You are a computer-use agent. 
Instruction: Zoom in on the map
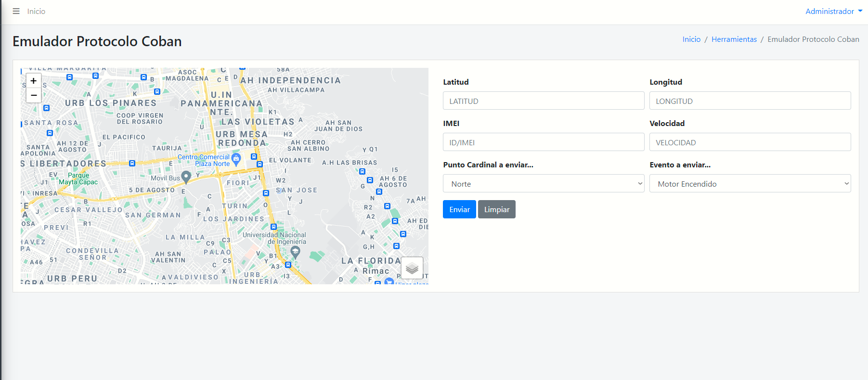tap(34, 81)
